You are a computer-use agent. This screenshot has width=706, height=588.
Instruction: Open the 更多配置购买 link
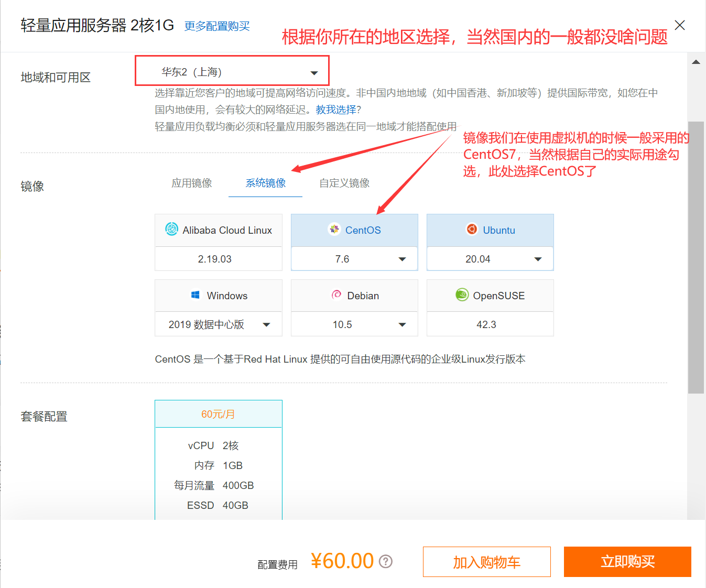pos(217,26)
